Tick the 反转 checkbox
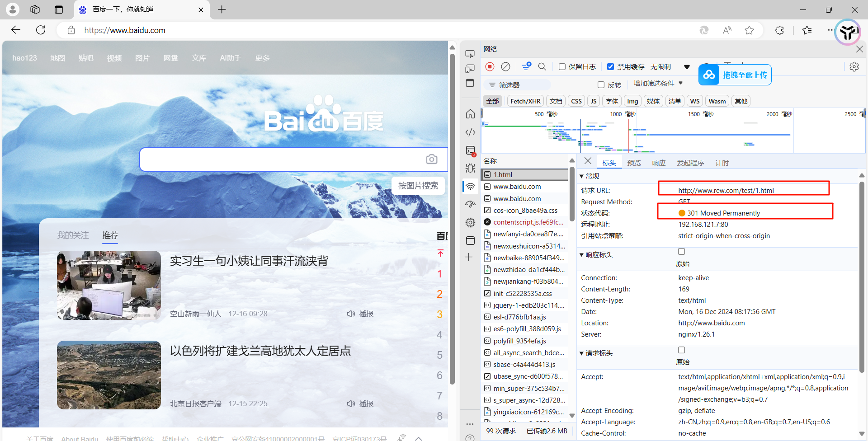 coord(601,85)
